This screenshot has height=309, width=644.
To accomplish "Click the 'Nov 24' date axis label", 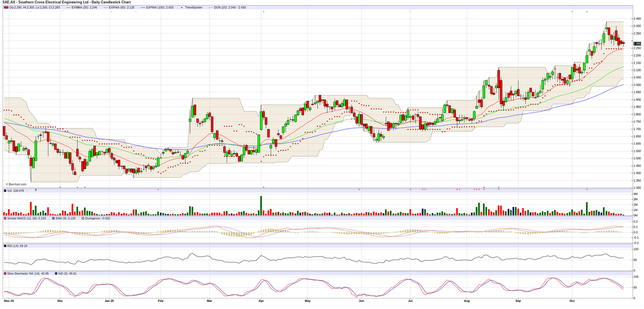I will [x=9, y=301].
